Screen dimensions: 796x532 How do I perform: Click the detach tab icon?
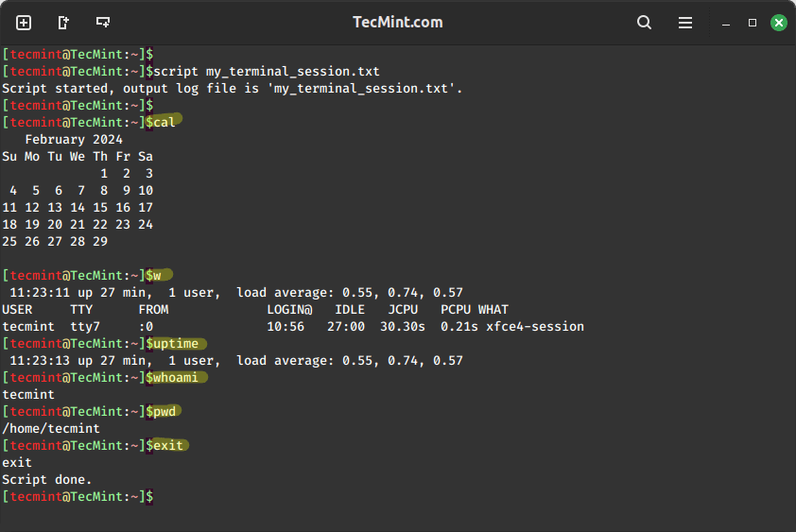point(63,23)
